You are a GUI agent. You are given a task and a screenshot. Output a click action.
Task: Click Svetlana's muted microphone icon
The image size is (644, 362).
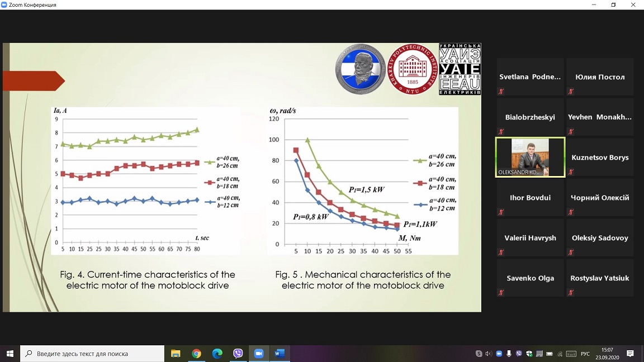(x=501, y=92)
